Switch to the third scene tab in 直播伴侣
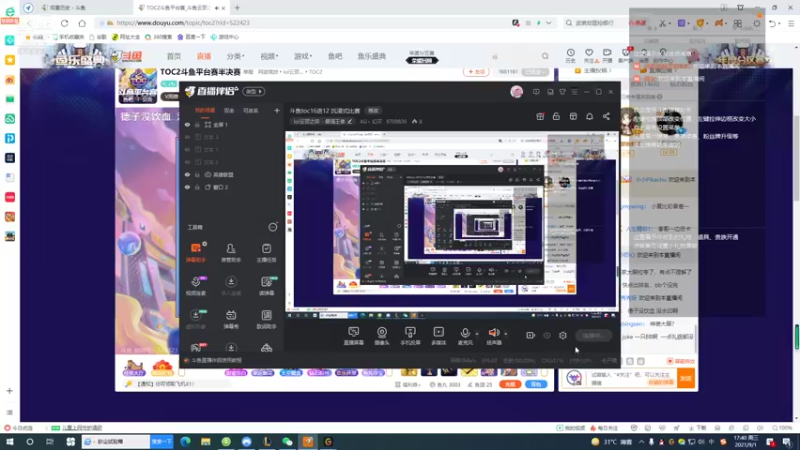 click(x=251, y=110)
